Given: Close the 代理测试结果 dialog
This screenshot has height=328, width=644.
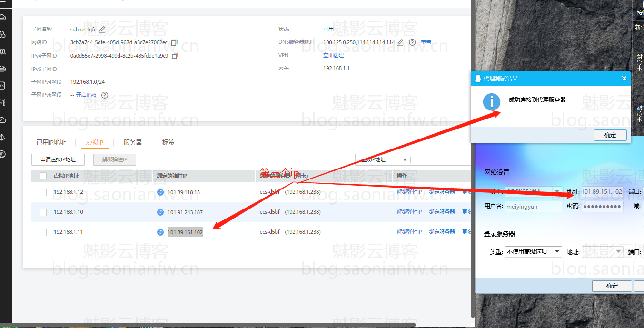Looking at the screenshot, I should click(624, 79).
